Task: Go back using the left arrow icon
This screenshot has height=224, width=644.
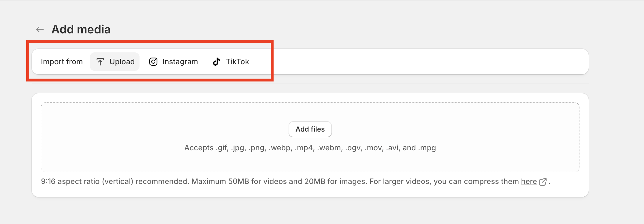Action: (40, 29)
